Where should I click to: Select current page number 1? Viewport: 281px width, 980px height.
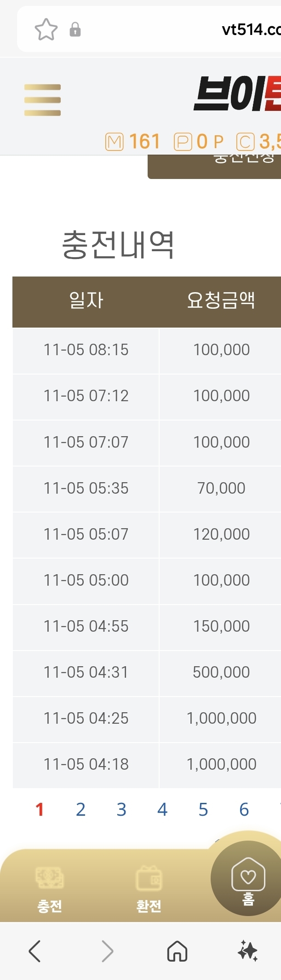point(40,810)
